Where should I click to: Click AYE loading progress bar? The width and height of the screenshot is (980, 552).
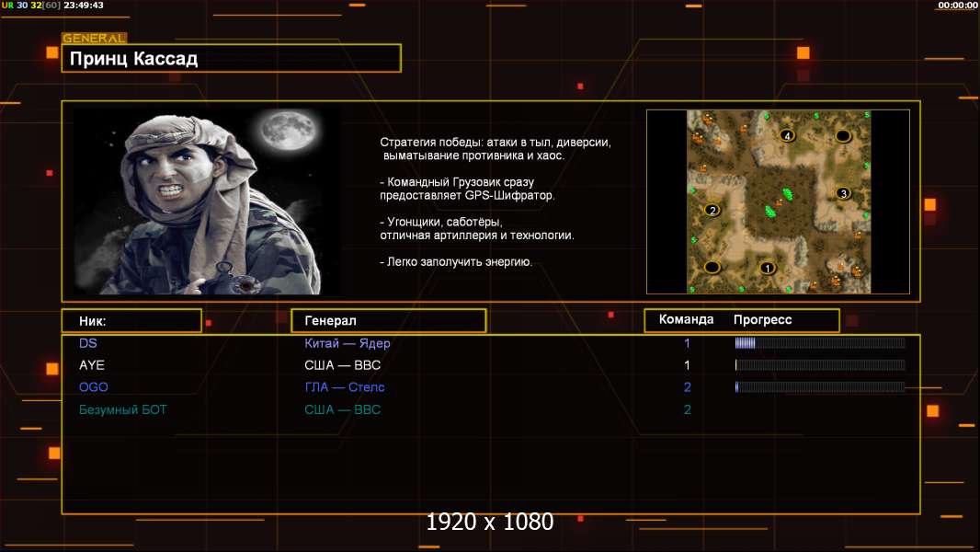[820, 364]
